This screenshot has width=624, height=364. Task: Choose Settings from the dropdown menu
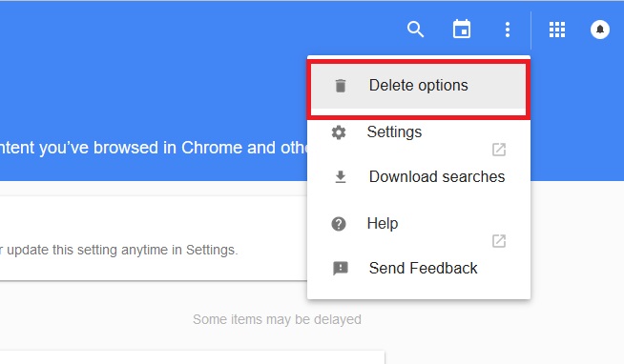pos(419,132)
